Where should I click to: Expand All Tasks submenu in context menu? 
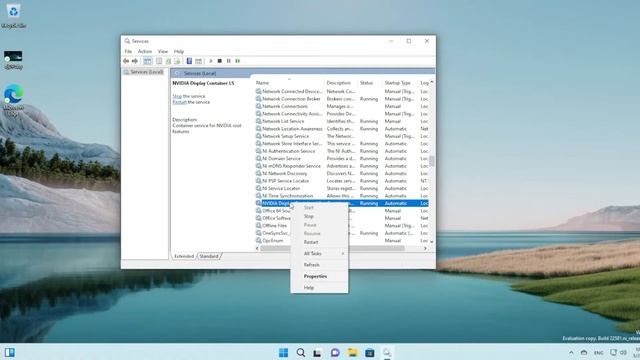tap(319, 253)
